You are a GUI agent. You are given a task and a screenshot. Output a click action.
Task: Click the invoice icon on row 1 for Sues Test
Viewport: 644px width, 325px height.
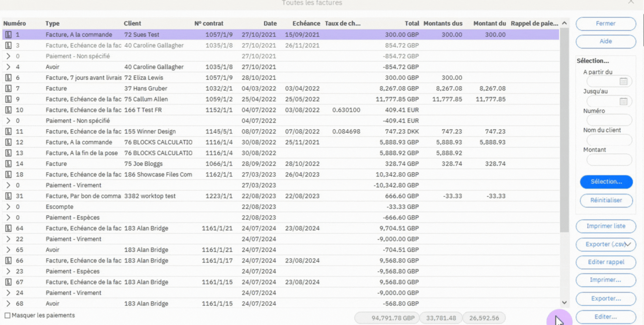point(9,34)
